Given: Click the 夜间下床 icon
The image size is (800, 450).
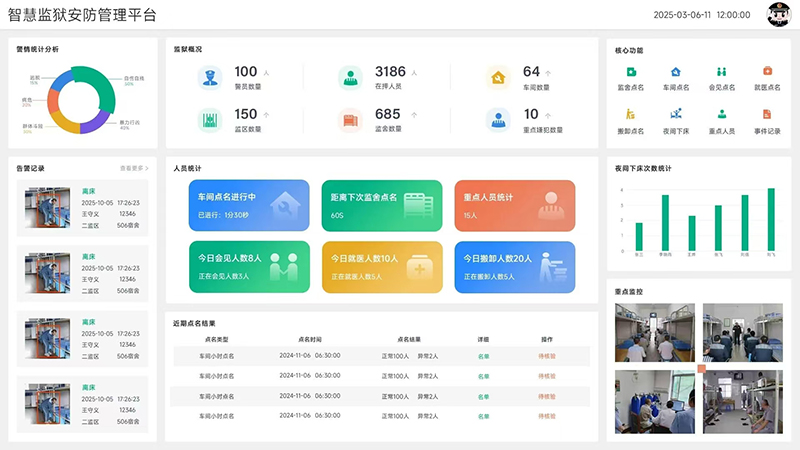Looking at the screenshot, I should click(675, 115).
